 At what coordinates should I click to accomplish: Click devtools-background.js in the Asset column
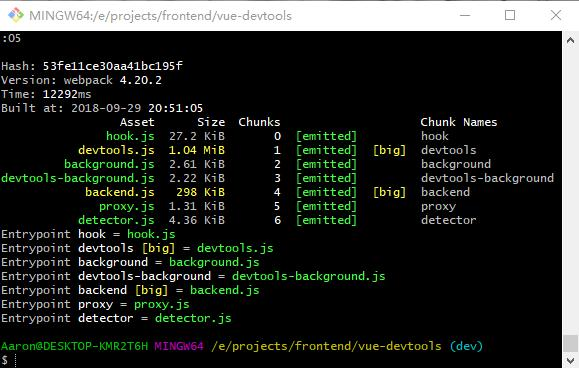(x=78, y=178)
